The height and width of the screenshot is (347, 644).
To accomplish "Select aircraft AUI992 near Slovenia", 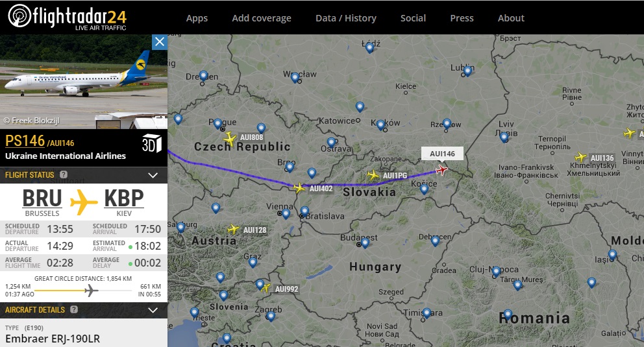I will tap(266, 288).
